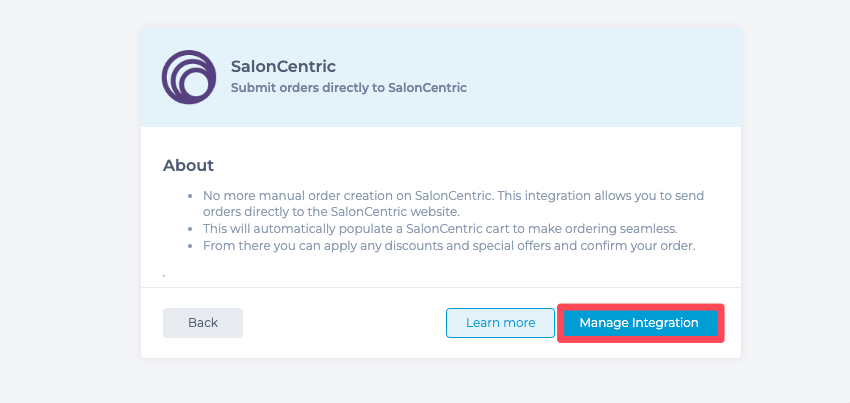Click the second bullet point marker
This screenshot has height=403, width=850.
coord(190,229)
